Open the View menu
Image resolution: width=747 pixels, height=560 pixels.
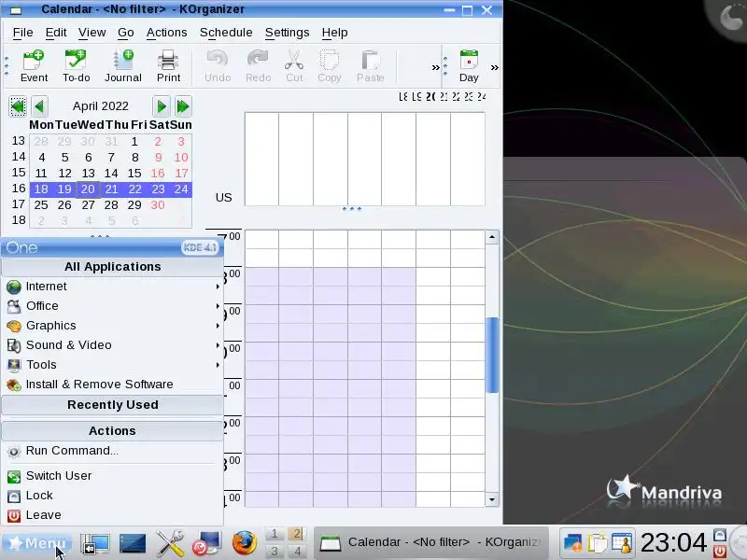pyautogui.click(x=92, y=33)
